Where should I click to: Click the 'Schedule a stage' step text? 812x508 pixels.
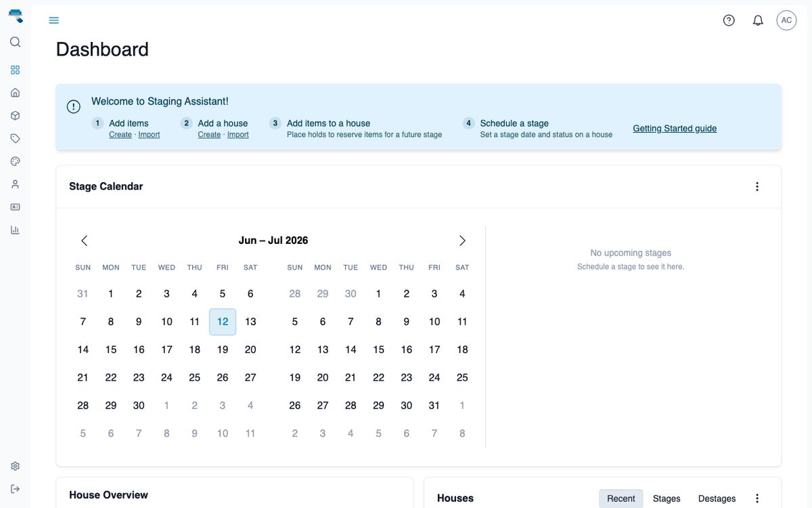514,123
